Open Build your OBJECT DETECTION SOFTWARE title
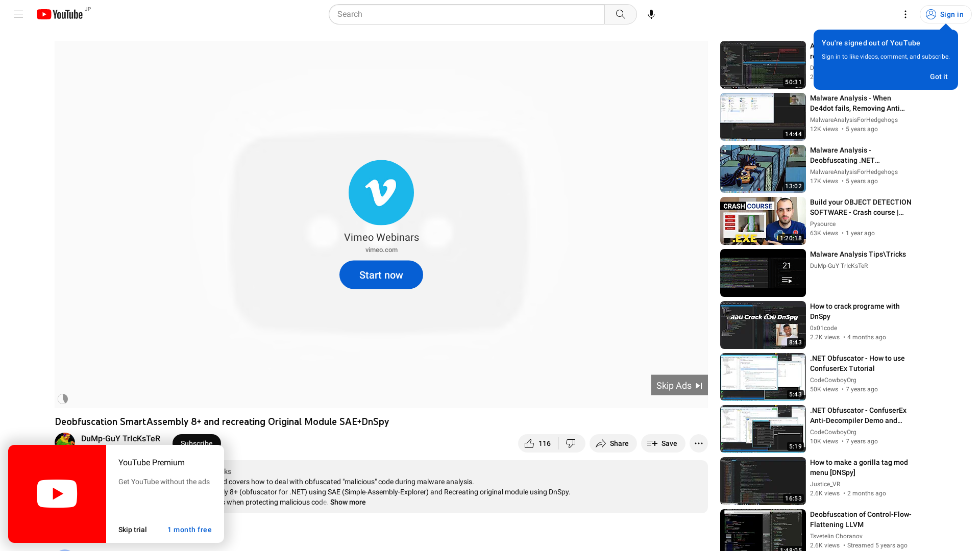This screenshot has height=551, width=980. point(861,207)
